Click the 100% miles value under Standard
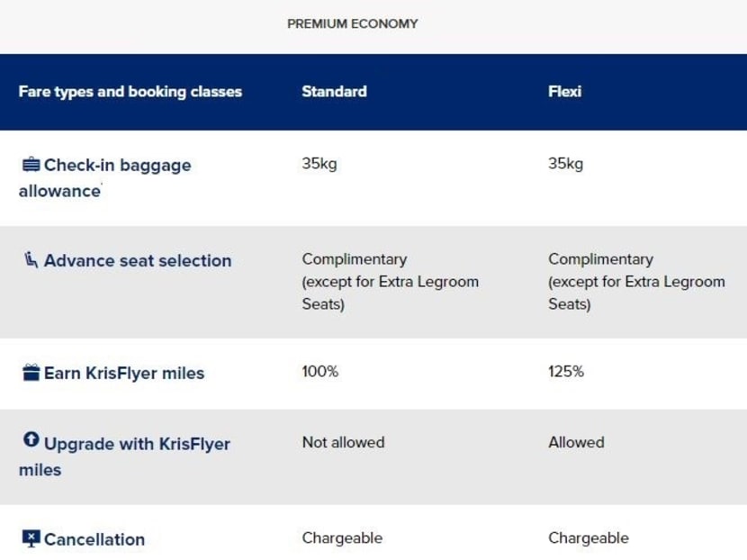This screenshot has height=560, width=747. [319, 371]
